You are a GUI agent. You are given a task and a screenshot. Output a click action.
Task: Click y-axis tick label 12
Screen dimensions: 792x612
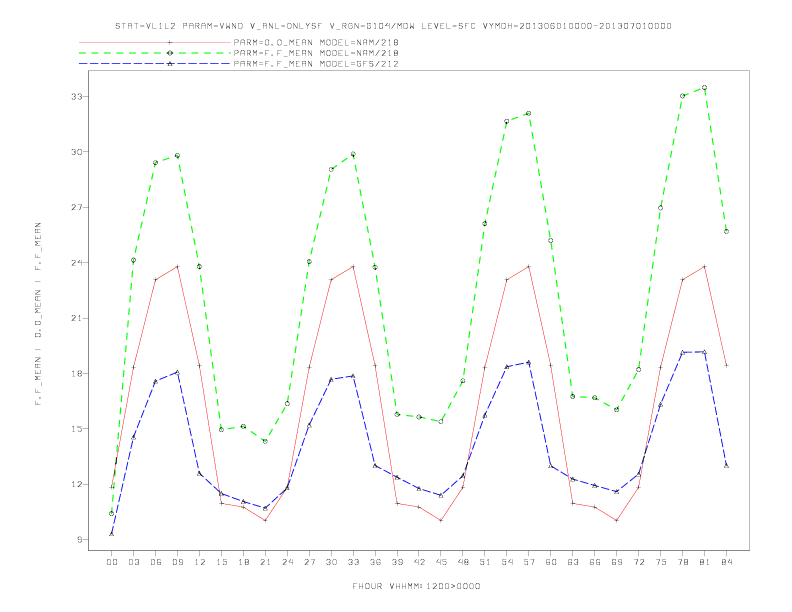tap(77, 484)
